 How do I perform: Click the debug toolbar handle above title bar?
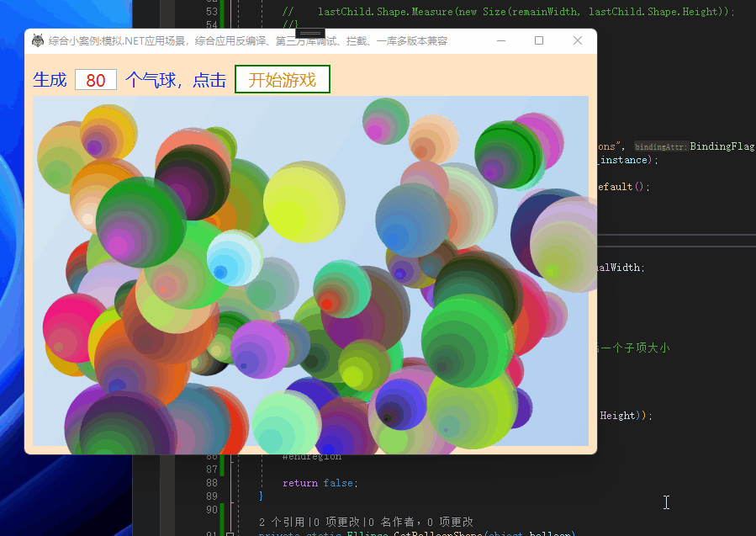(310, 34)
